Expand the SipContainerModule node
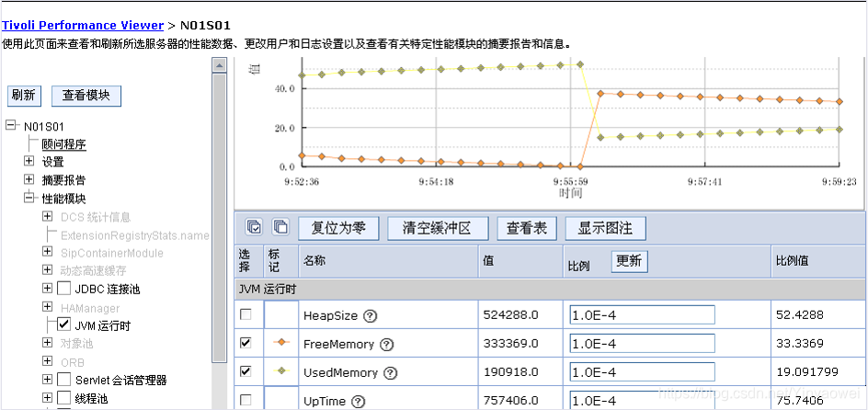The image size is (868, 410). (x=48, y=252)
